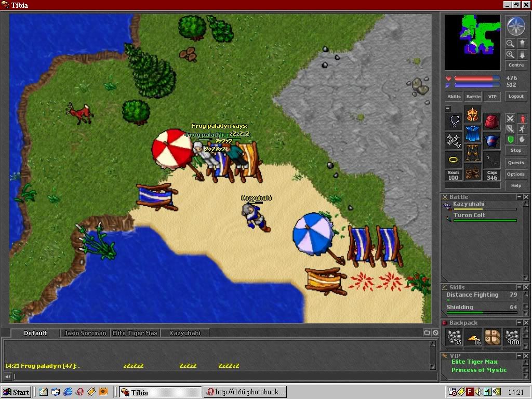Screen dimensions: 532x399
Task: Close the Battle panel
Action: [526, 197]
